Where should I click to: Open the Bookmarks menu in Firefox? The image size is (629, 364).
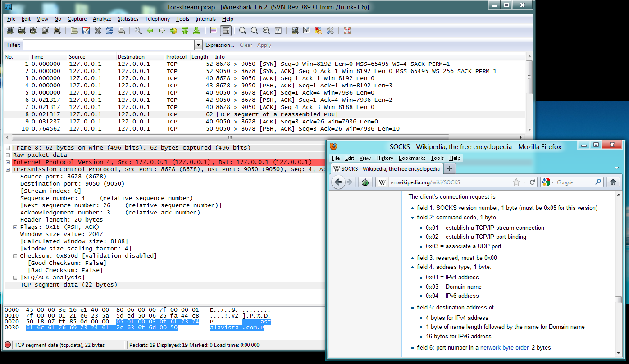point(411,158)
